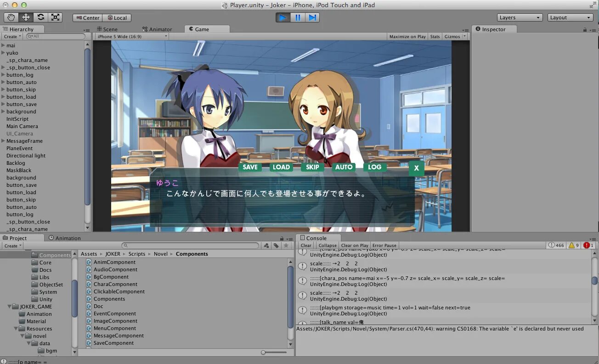Switch to the Animator tab
Viewport: 599px width, 364px height.
click(x=157, y=29)
